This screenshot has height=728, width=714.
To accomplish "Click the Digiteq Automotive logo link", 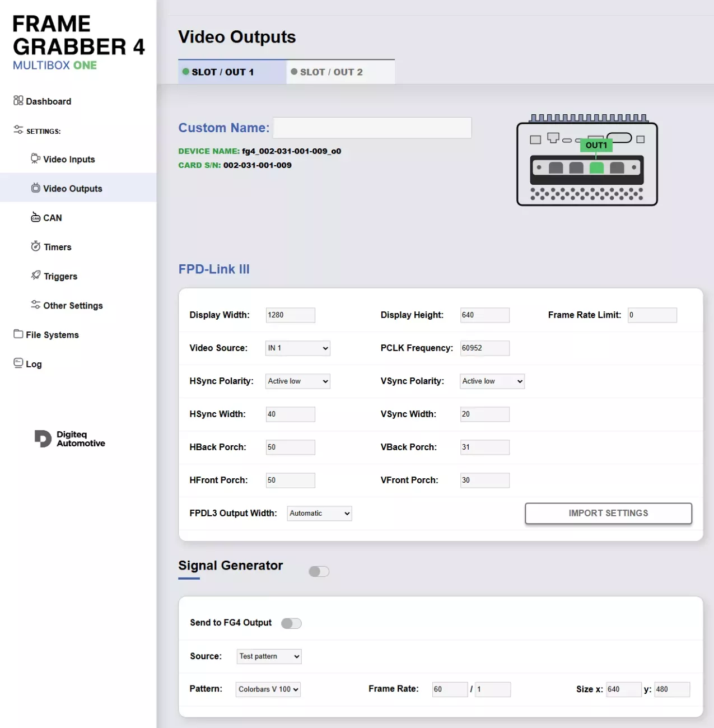I will [x=70, y=439].
